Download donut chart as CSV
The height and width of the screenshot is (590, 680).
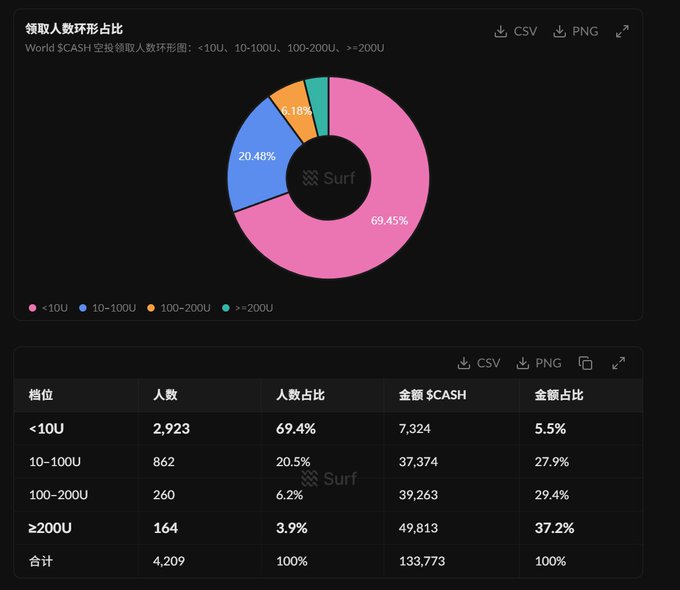pos(515,31)
